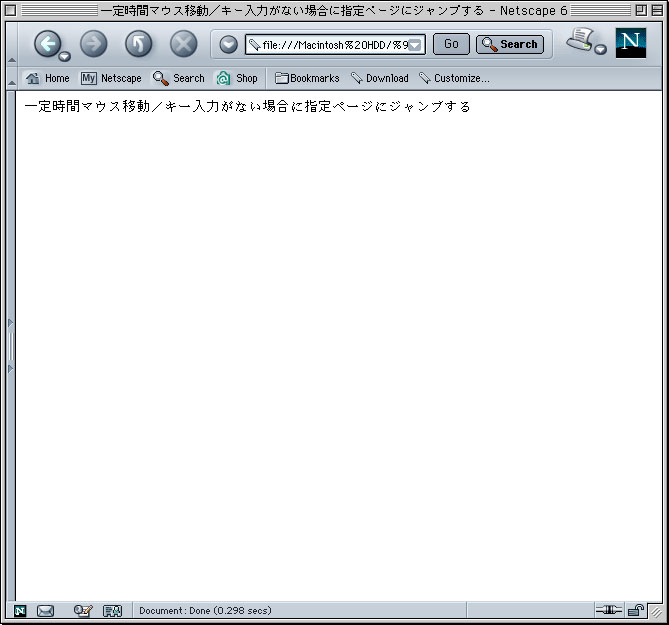Open the Bookmarks folder in the personal toolbar

pos(307,78)
